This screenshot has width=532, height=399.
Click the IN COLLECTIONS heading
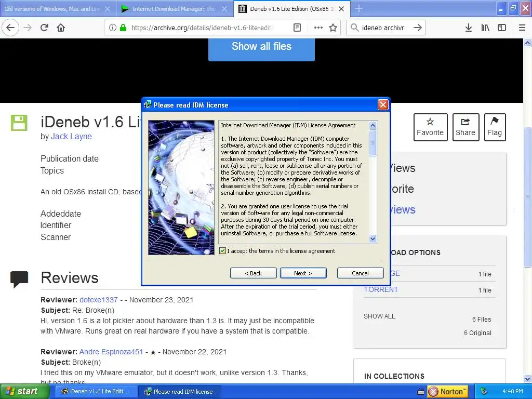coord(394,376)
